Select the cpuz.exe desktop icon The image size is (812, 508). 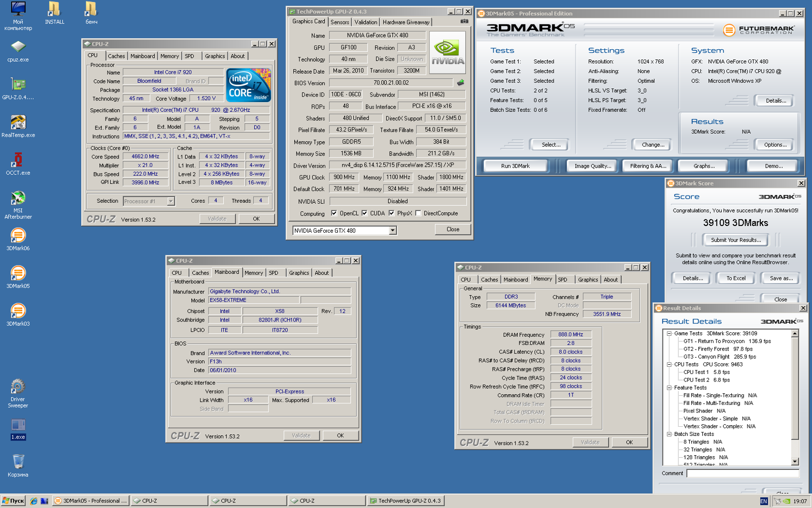18,51
